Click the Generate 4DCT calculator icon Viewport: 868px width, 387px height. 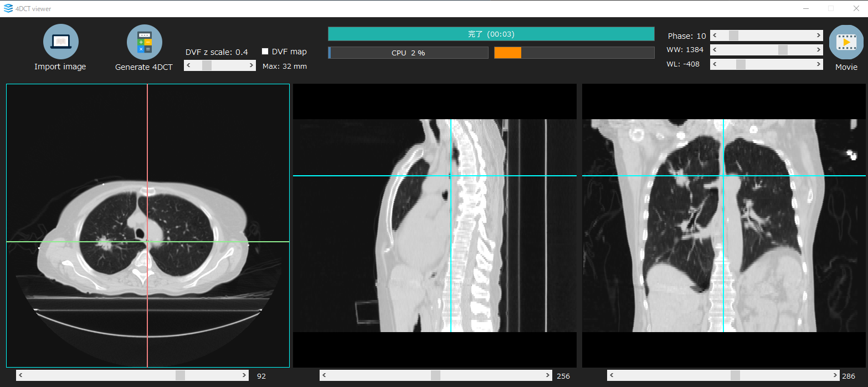pyautogui.click(x=144, y=42)
